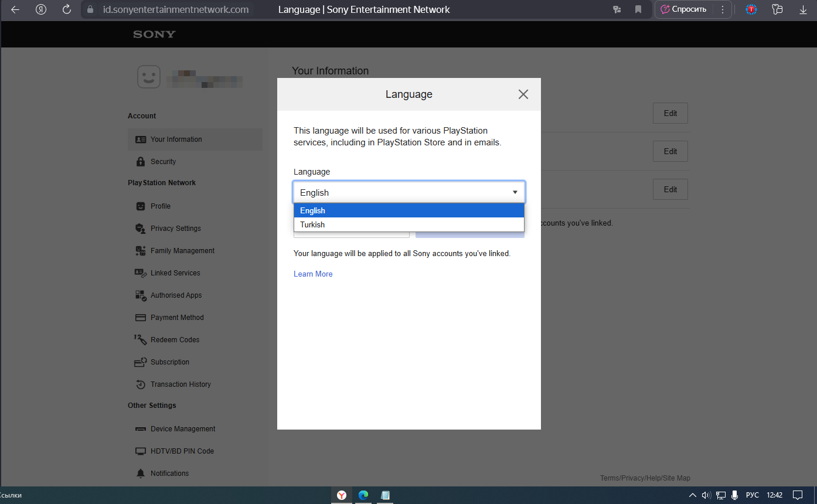Open Yandex Browser from the taskbar
The width and height of the screenshot is (817, 504).
point(342,495)
